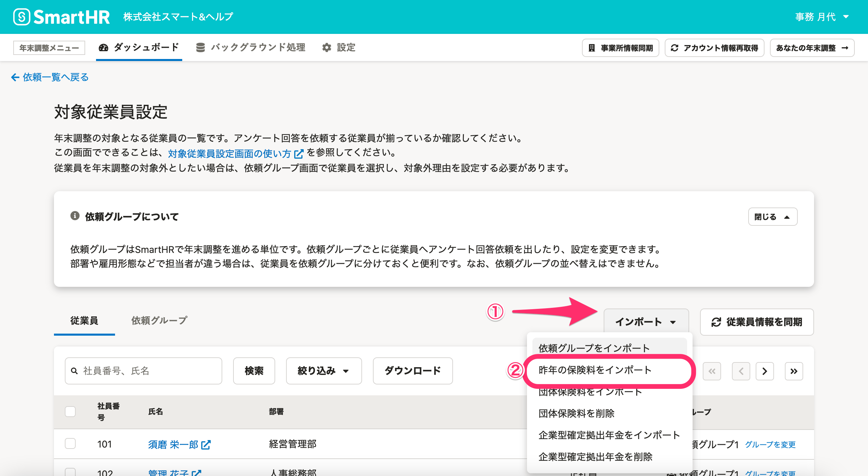Click the back arrow icon near 依頼一覧へ戻る
This screenshot has width=868, height=476.
15,77
